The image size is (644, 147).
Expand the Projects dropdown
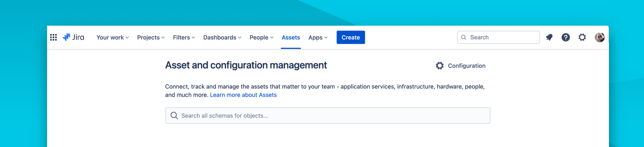tap(151, 37)
